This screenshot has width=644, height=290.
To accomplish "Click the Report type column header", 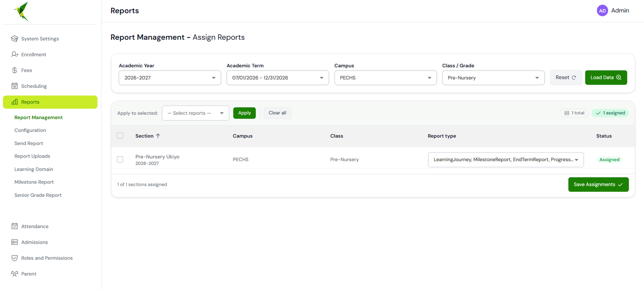I will 442,136.
